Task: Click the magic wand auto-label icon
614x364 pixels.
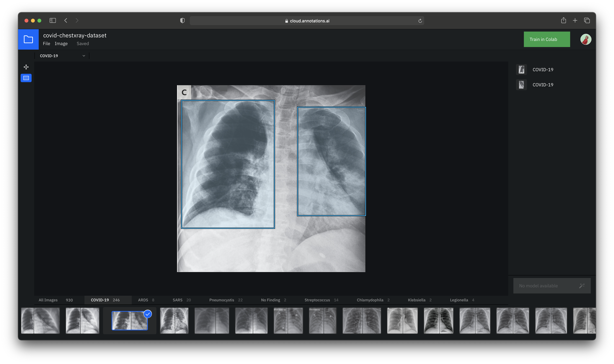Action: 582,286
